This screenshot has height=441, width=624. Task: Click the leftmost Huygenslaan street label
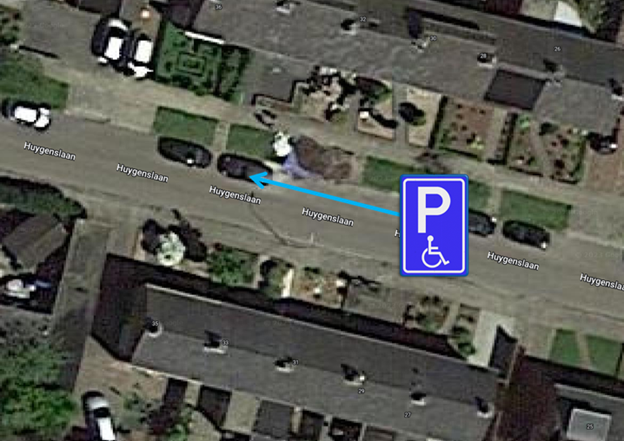49,151
